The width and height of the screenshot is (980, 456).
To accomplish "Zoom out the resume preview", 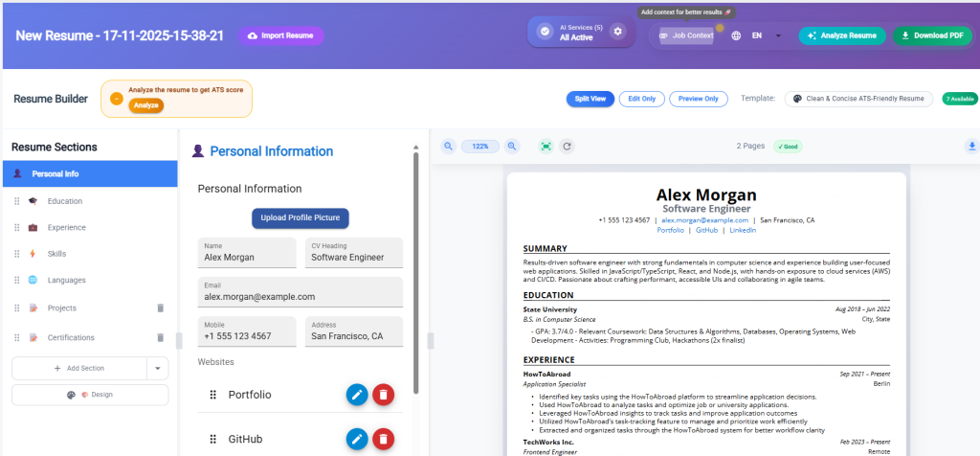I will pyautogui.click(x=448, y=147).
